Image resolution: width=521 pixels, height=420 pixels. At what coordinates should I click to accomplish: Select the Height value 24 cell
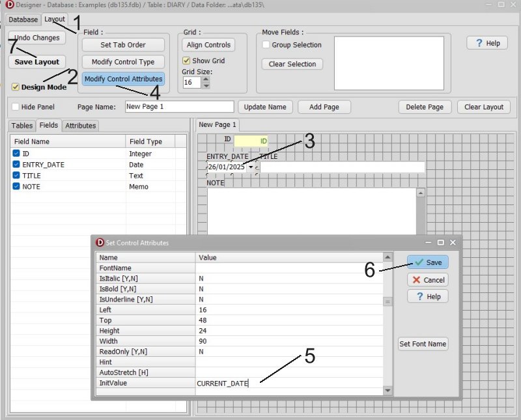289,331
